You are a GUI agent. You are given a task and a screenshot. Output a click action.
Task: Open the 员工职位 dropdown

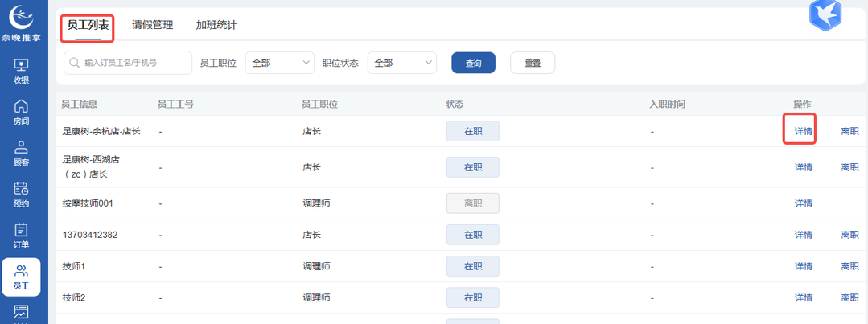tap(280, 63)
